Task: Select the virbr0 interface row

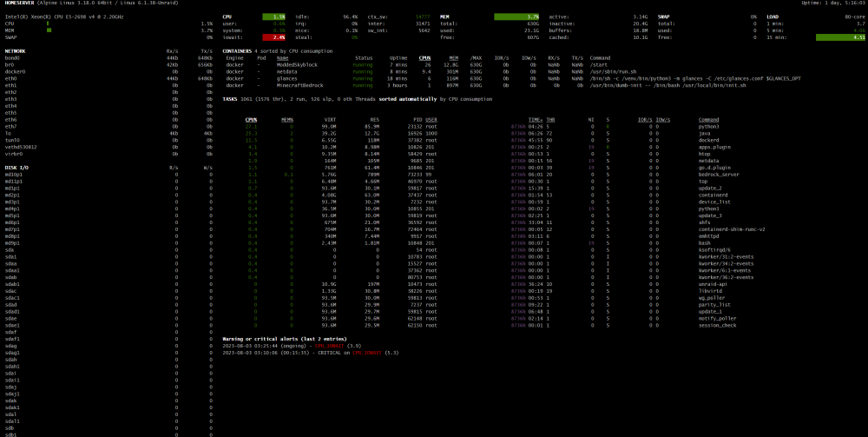Action: pyautogui.click(x=108, y=154)
